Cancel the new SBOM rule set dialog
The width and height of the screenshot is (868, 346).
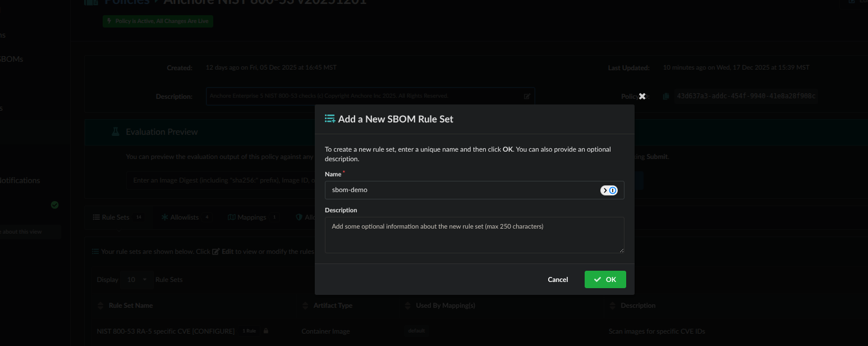558,280
